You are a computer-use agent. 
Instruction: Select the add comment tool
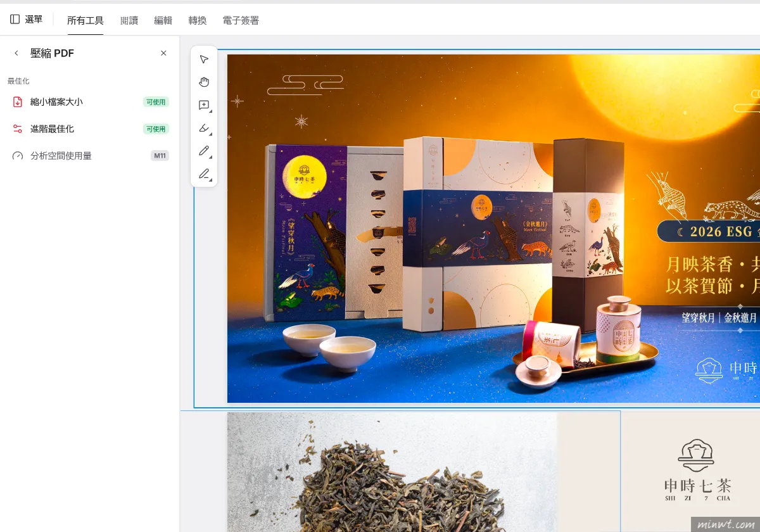[204, 105]
